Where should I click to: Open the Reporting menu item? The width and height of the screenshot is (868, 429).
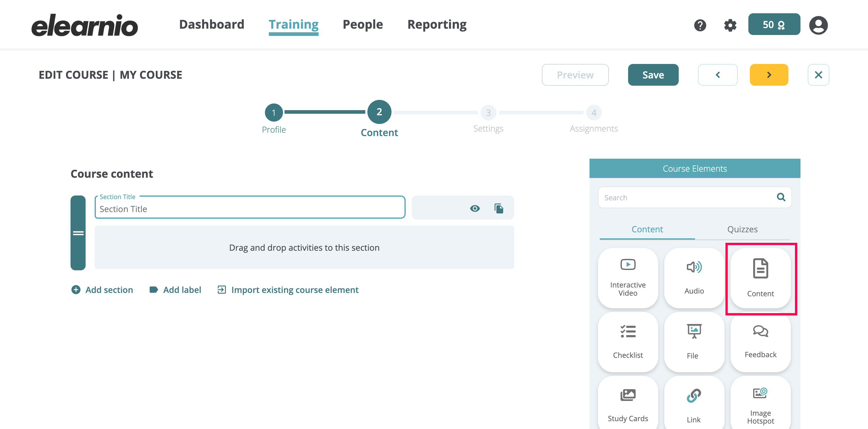437,24
